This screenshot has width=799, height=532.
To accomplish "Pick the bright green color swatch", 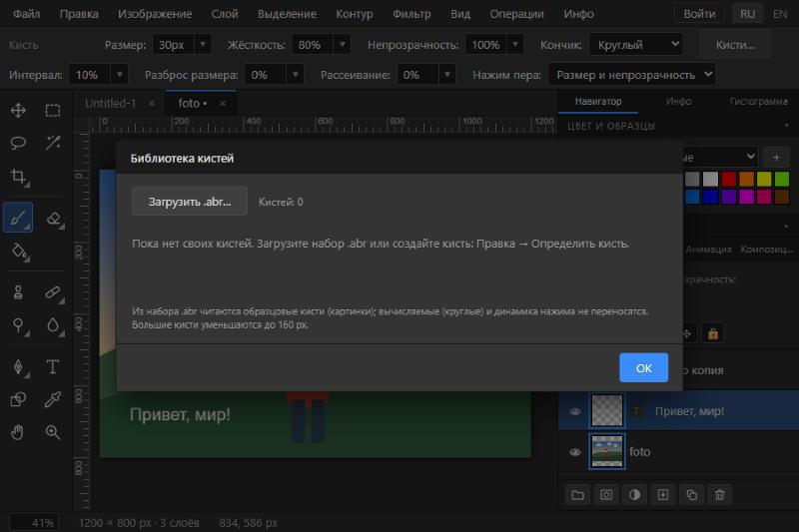I will click(x=782, y=179).
